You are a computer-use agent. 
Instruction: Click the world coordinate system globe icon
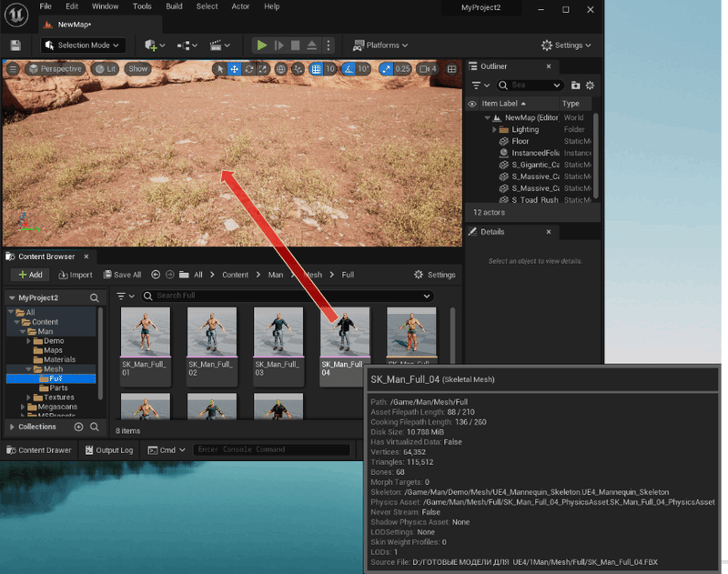[280, 68]
